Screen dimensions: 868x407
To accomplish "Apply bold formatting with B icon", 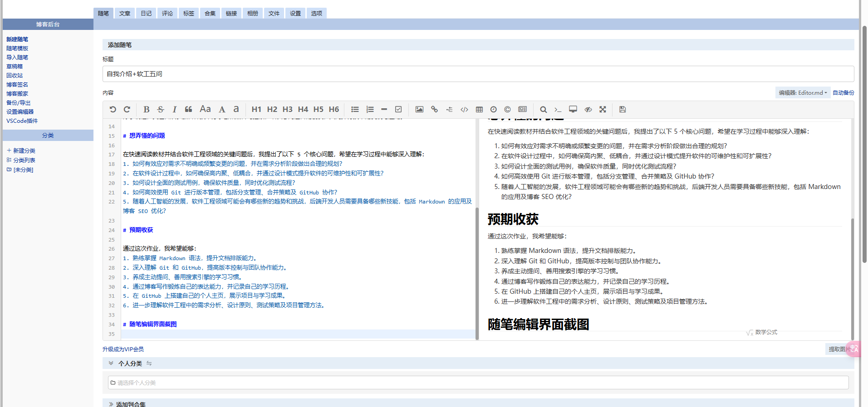I will (146, 109).
